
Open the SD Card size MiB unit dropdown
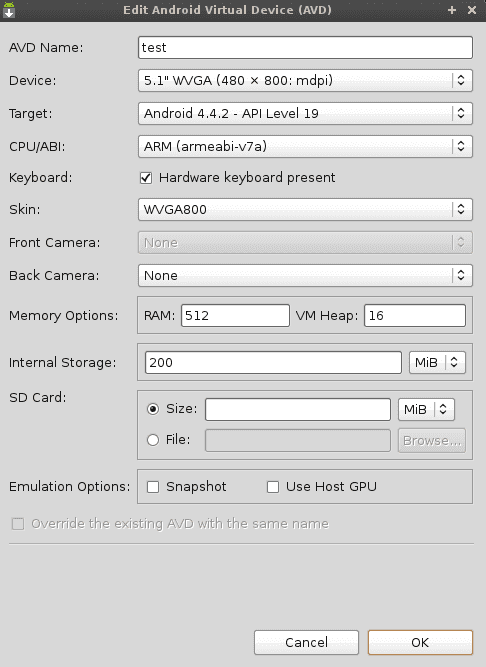(x=426, y=409)
